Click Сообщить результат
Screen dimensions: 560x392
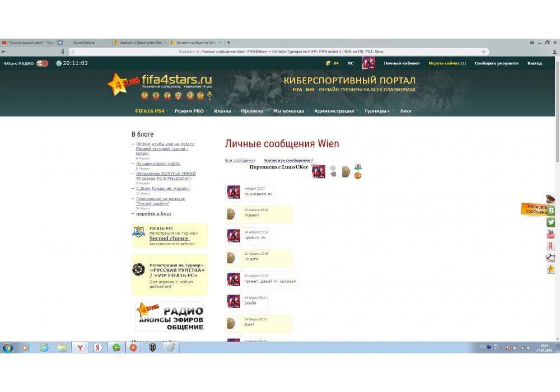496,63
